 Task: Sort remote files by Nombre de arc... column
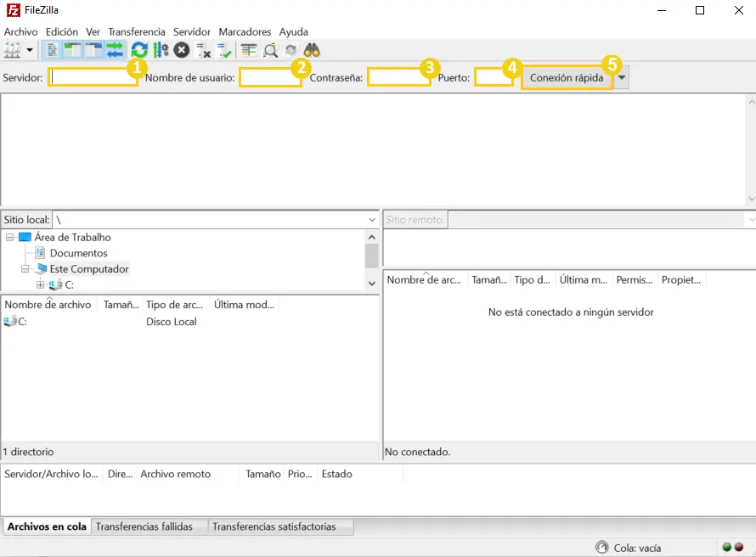click(424, 280)
